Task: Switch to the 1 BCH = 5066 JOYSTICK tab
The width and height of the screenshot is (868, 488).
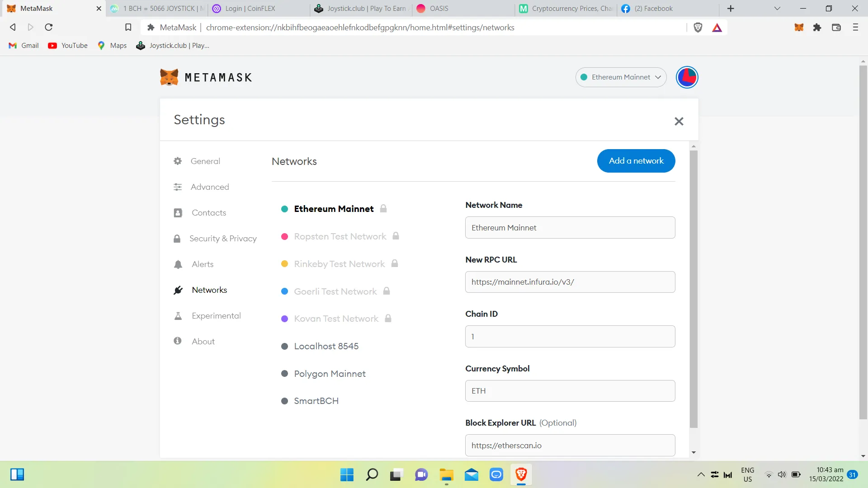Action: click(x=157, y=9)
